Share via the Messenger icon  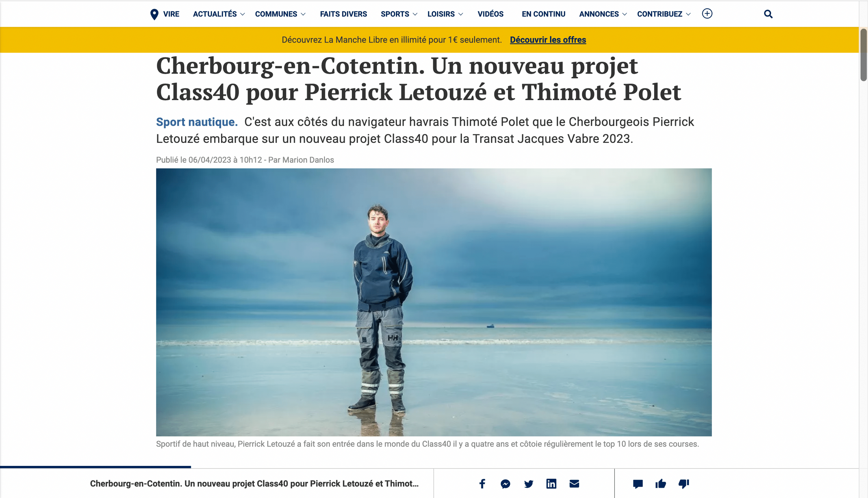pyautogui.click(x=505, y=484)
